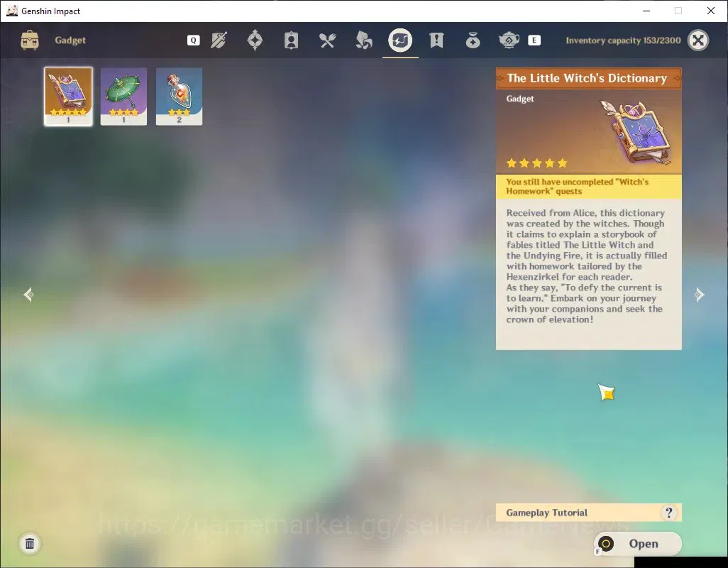Select the green umbrella gadget

pos(123,97)
